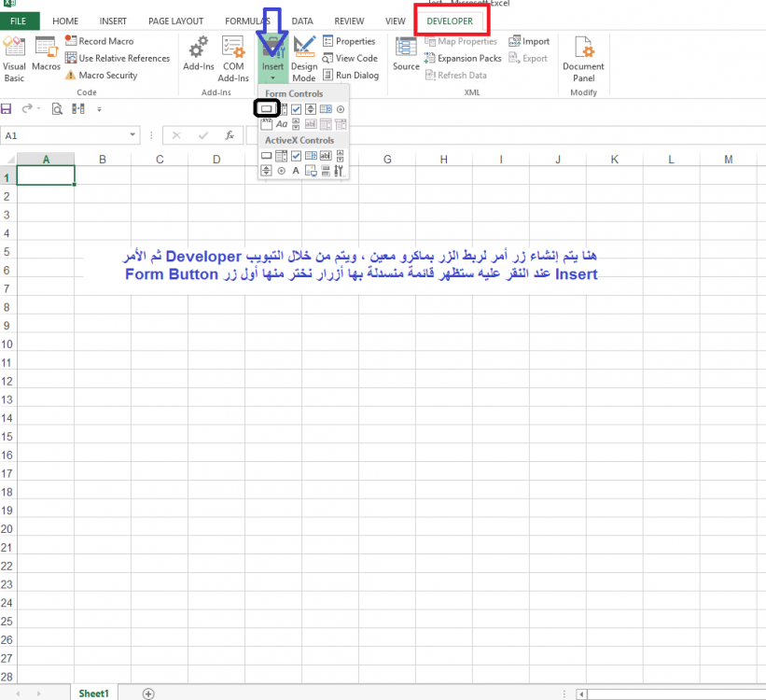
Task: Toggle Use Relative References
Action: 118,58
